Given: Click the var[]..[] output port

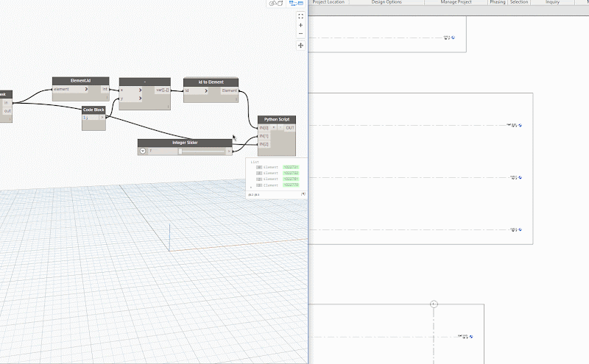Looking at the screenshot, I should coord(162,90).
